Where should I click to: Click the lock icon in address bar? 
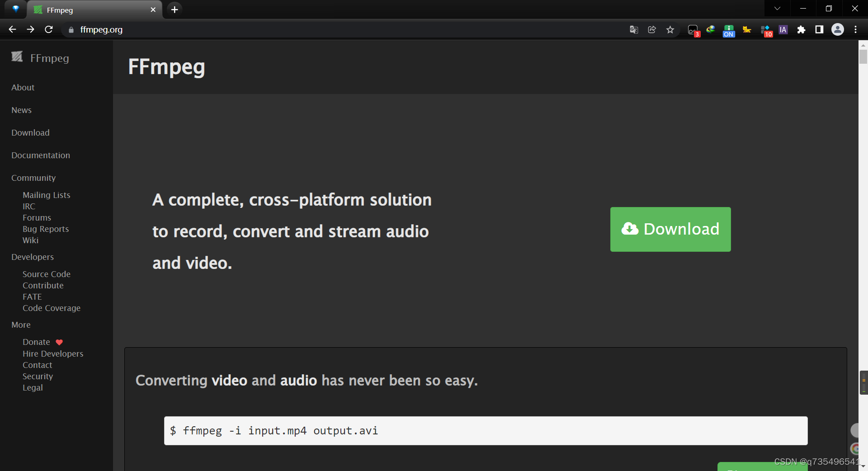[71, 30]
